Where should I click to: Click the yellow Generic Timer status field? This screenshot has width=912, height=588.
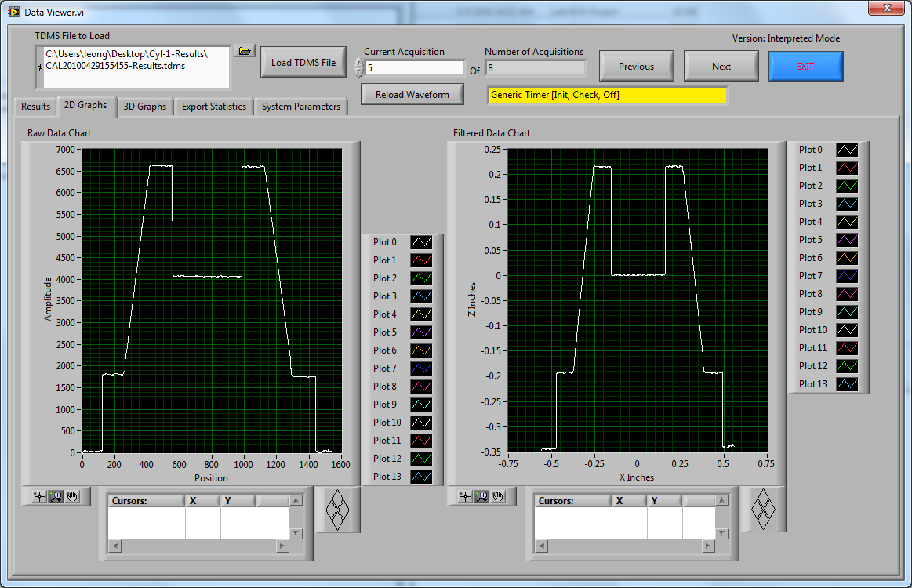[x=607, y=95]
